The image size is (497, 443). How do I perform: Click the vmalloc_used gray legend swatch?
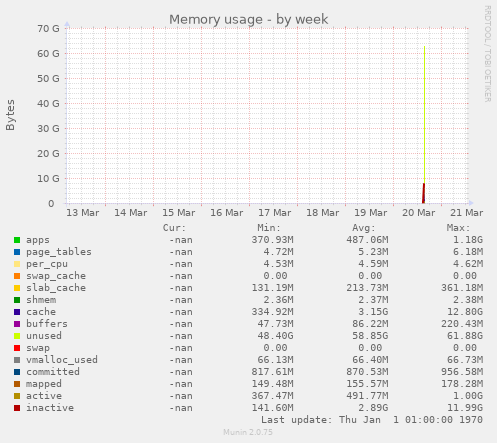17,360
